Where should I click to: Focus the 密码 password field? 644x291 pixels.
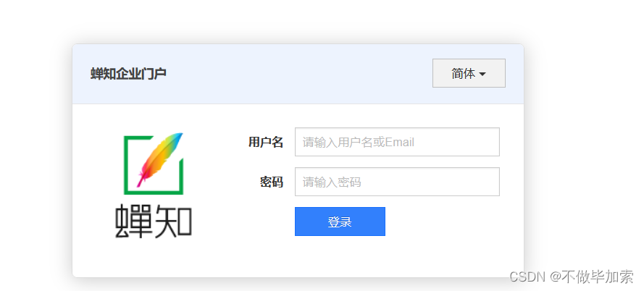tap(397, 182)
